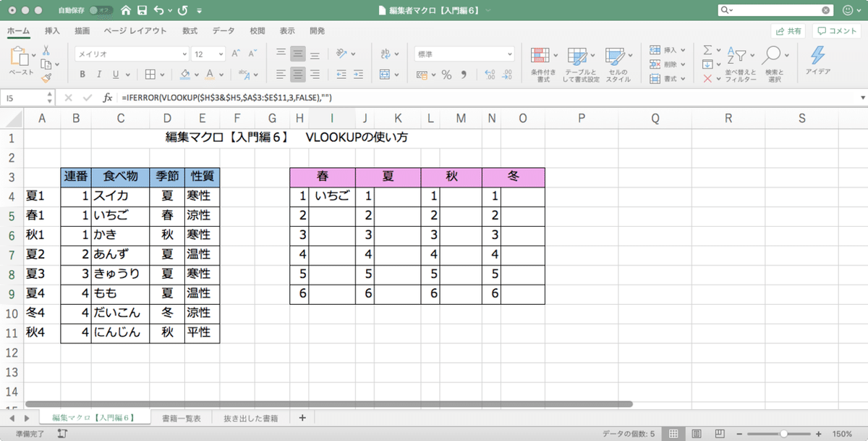Image resolution: width=868 pixels, height=441 pixels.
Task: Add a new sheet with plus button
Action: click(x=302, y=418)
